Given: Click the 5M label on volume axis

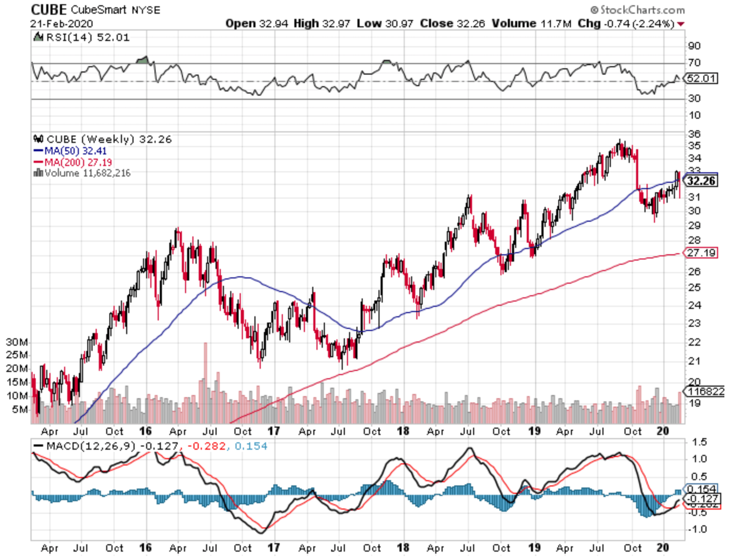Looking at the screenshot, I should tap(20, 409).
